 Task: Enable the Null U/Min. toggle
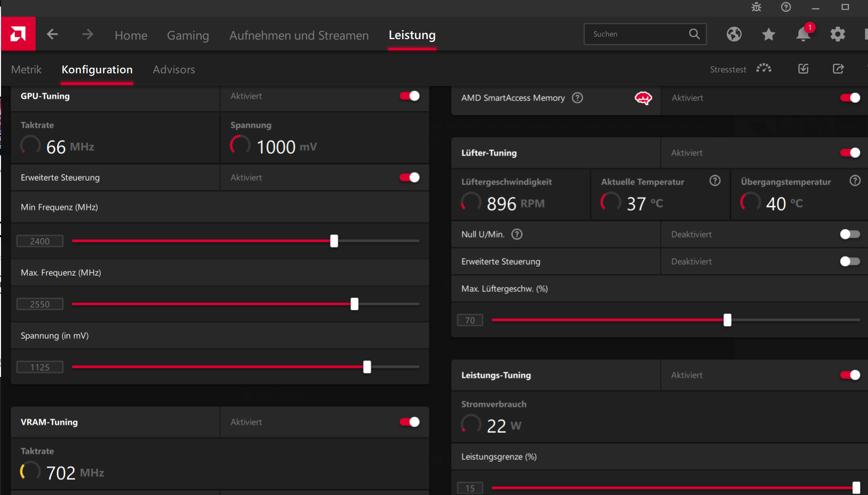click(x=850, y=234)
